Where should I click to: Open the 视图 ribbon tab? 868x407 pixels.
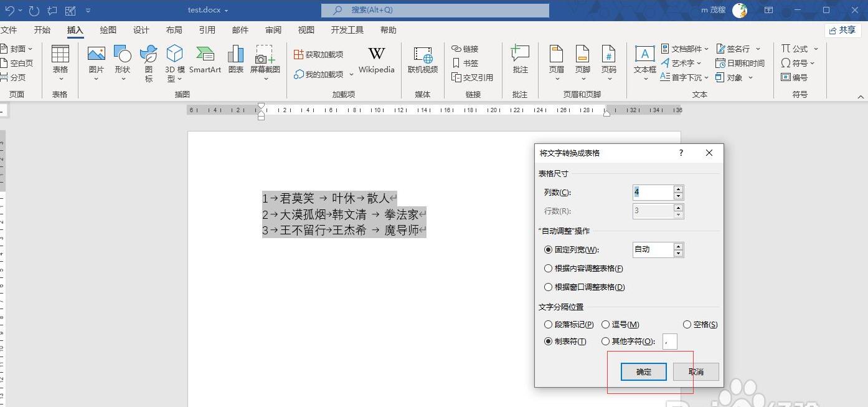coord(306,30)
